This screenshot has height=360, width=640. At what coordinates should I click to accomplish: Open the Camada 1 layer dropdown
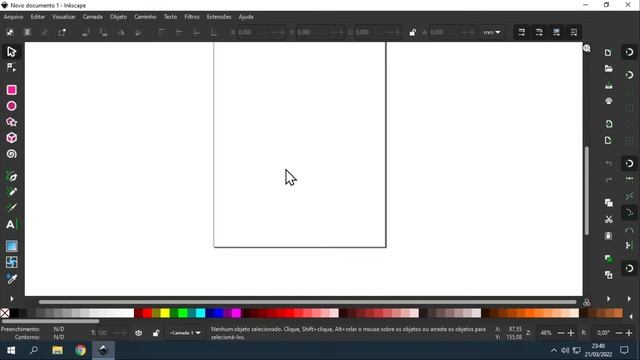[x=185, y=333]
